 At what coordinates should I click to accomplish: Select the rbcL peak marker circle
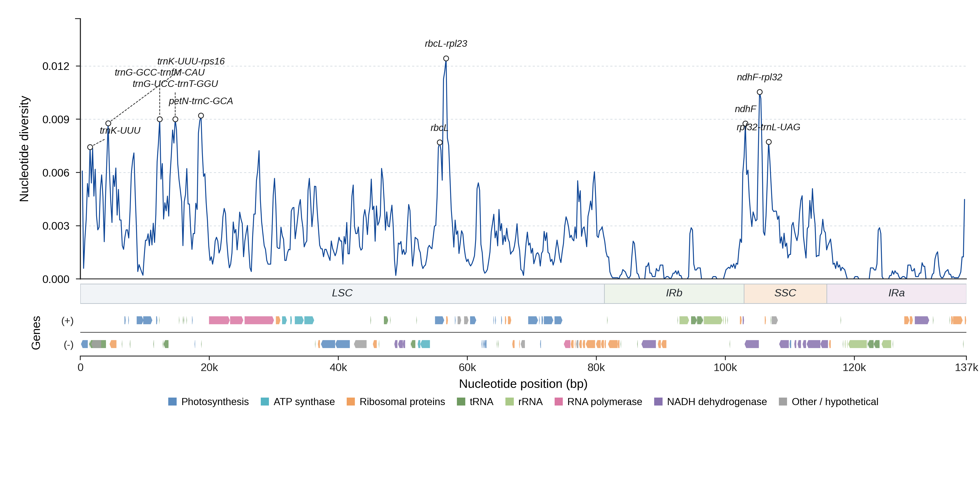click(x=439, y=142)
